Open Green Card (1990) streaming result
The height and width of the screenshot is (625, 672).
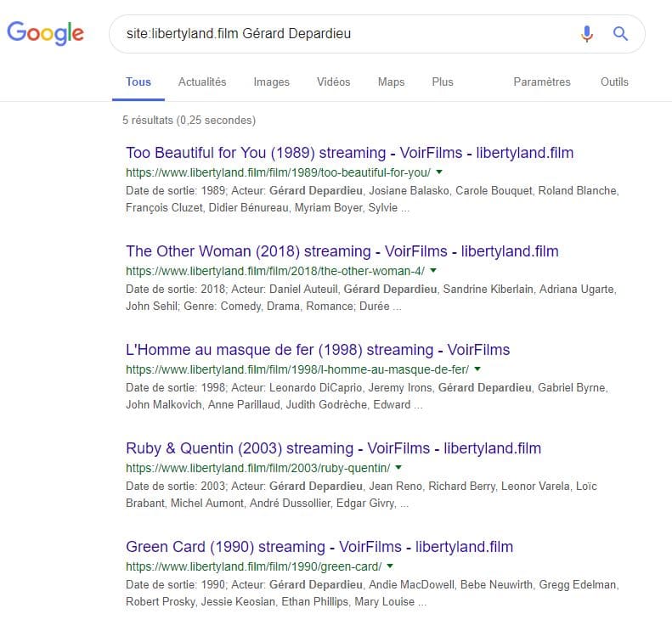319,547
